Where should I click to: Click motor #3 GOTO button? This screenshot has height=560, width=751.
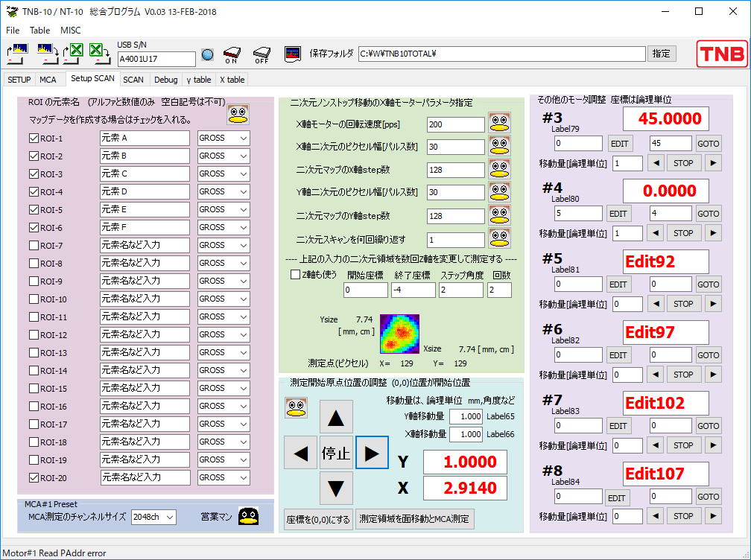tap(708, 144)
